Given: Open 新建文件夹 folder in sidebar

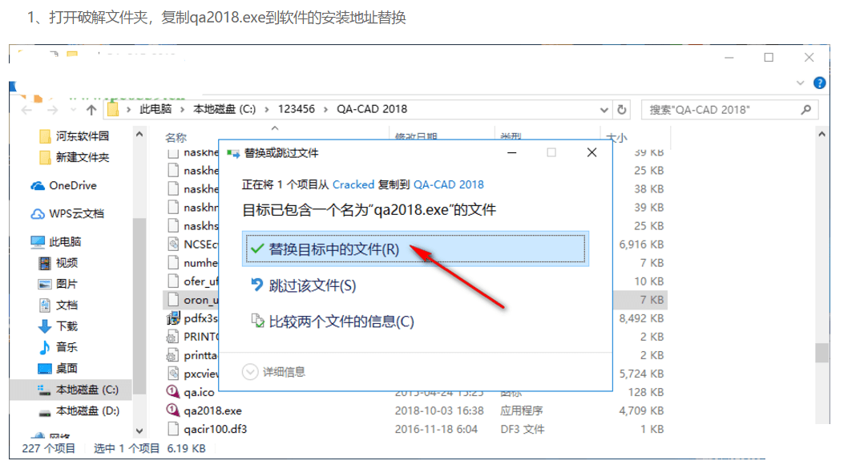Looking at the screenshot, I should click(75, 157).
